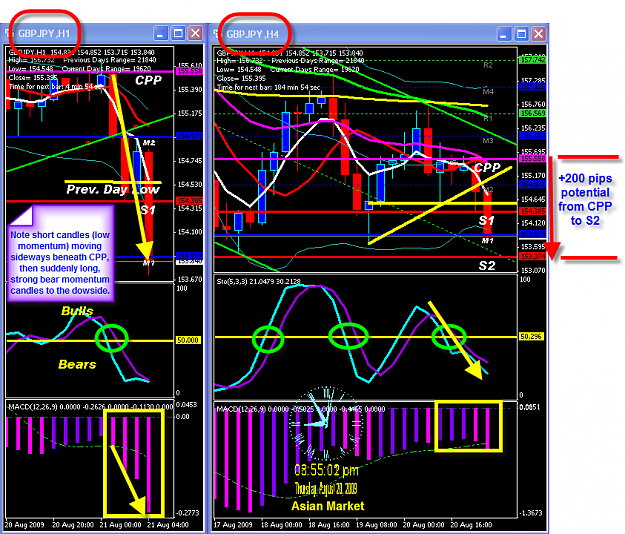Click the 19 Aug 08:00 time label on the H4 axis
This screenshot has width=625, height=534.
click(x=376, y=524)
